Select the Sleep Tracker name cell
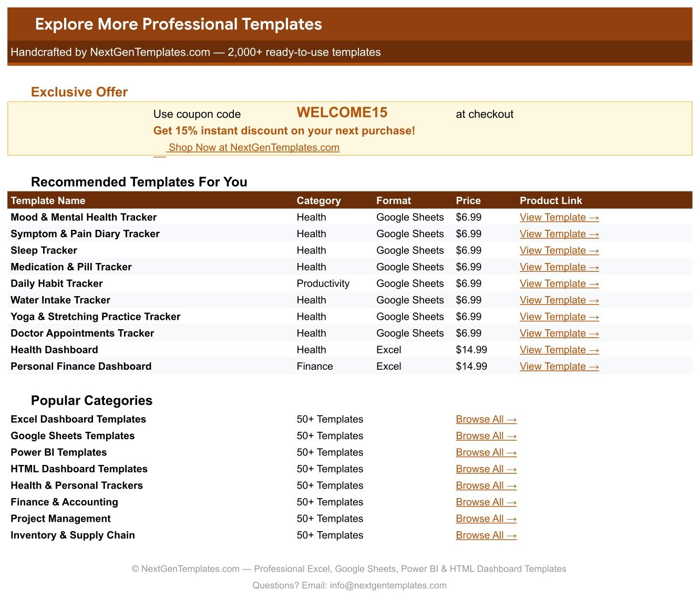700x598 pixels. click(44, 250)
